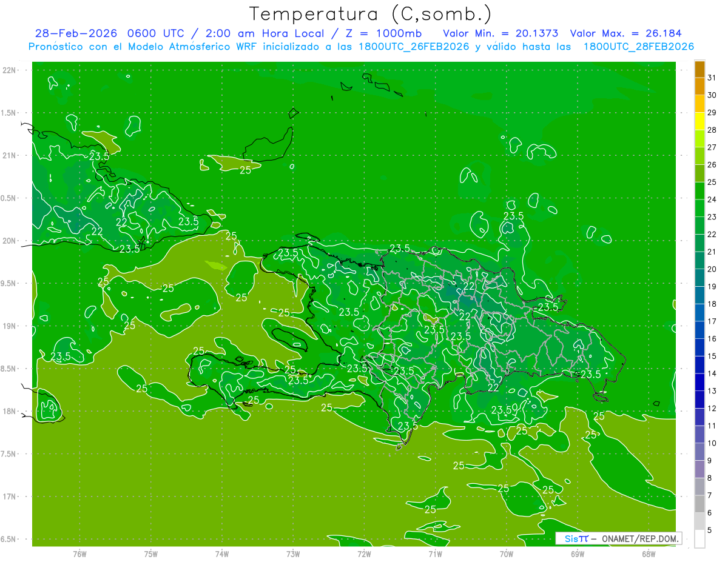Click color bar label '30'
728x562 pixels.
[712, 95]
